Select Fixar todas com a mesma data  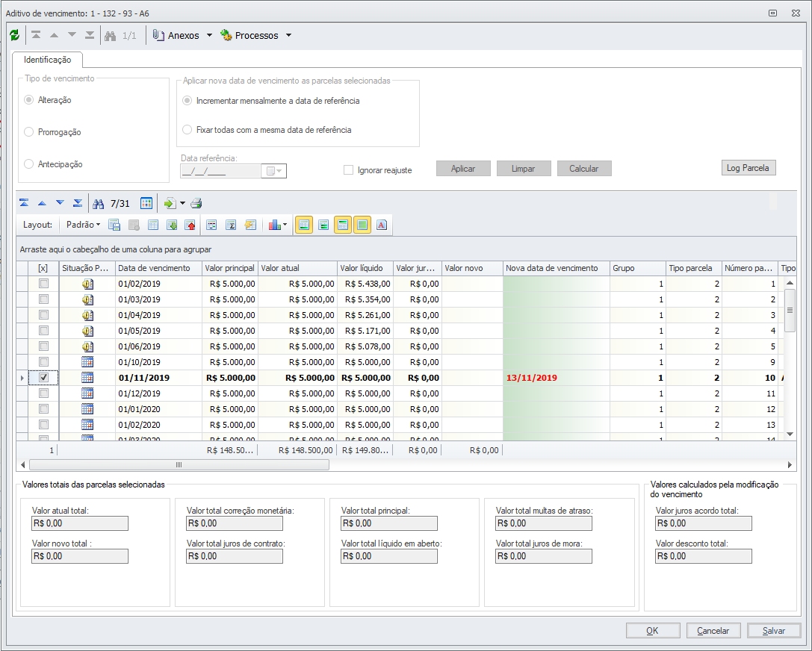tap(187, 130)
